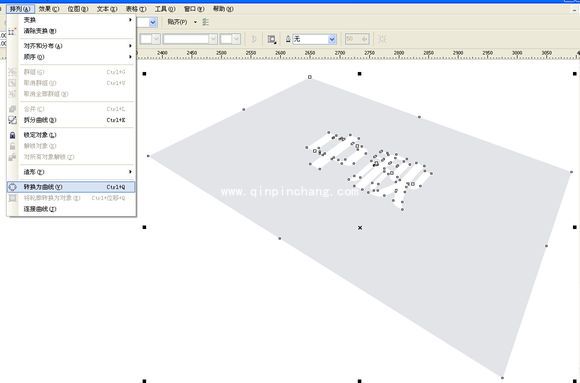Screen dimensions: 580x383
Task: Click the greyed icon after the 50 field
Action: click(x=383, y=39)
